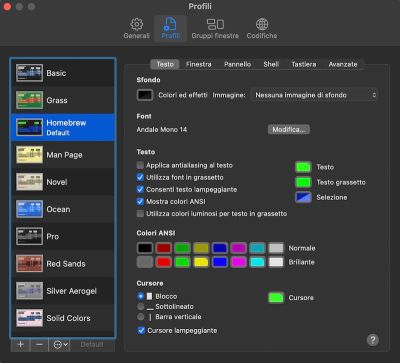The height and width of the screenshot is (363, 400).
Task: Pick the Brillante blue ANSI swatch
Action: coord(220,262)
